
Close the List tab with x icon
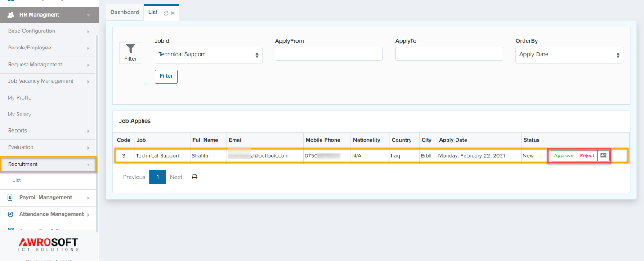pos(173,13)
